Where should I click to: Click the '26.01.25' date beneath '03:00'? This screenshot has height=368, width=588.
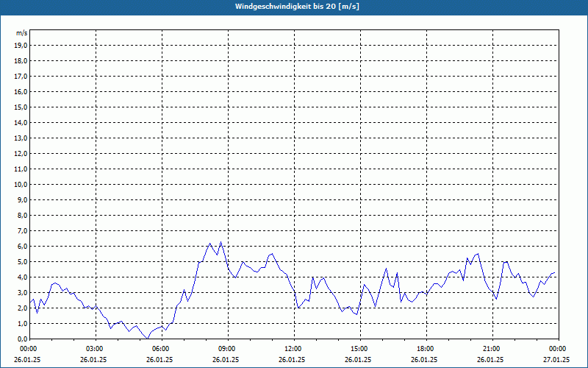tap(93, 359)
